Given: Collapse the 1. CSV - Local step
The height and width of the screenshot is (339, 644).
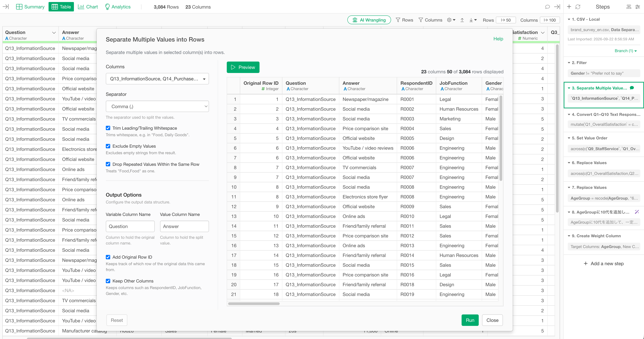Looking at the screenshot, I should [x=569, y=19].
